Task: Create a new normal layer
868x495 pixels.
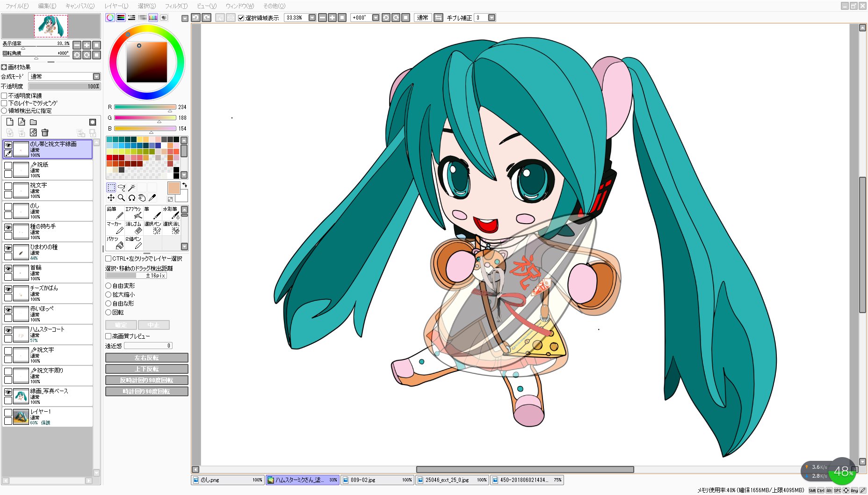Action: point(10,122)
